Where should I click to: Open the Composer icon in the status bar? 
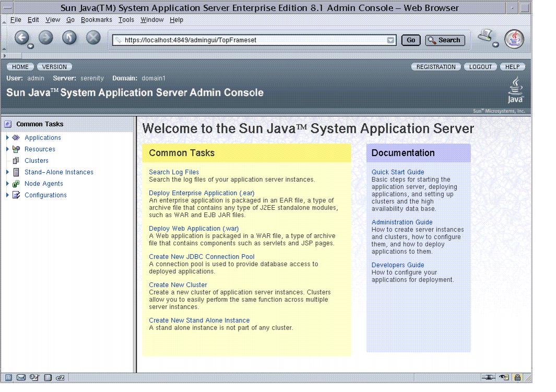coord(60,377)
